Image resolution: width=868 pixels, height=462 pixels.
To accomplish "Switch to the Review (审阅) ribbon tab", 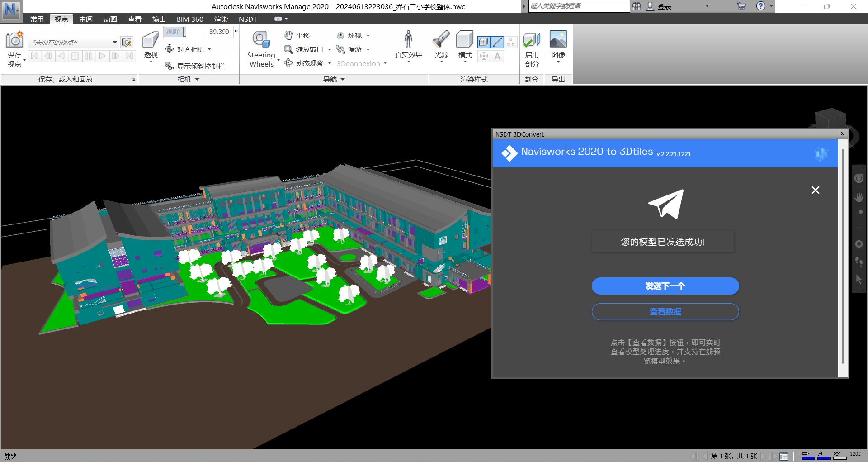I will pyautogui.click(x=86, y=19).
